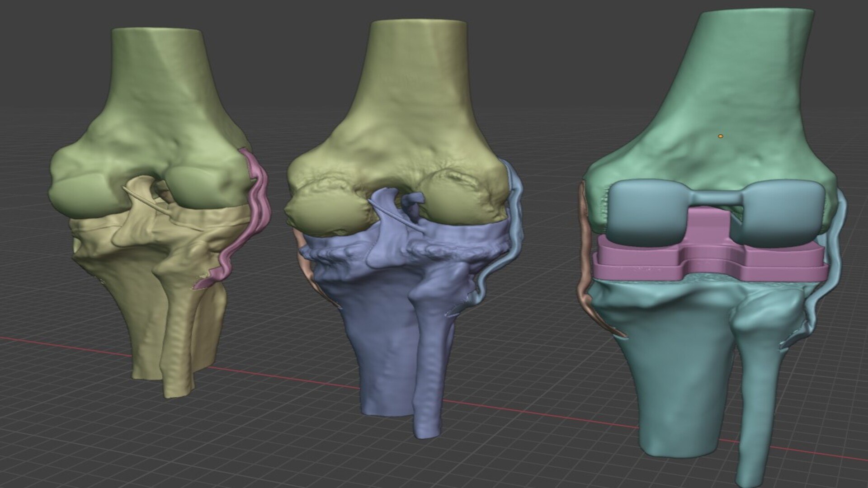Select the orange origin dot on right femur
868x488 pixels.
click(x=721, y=136)
